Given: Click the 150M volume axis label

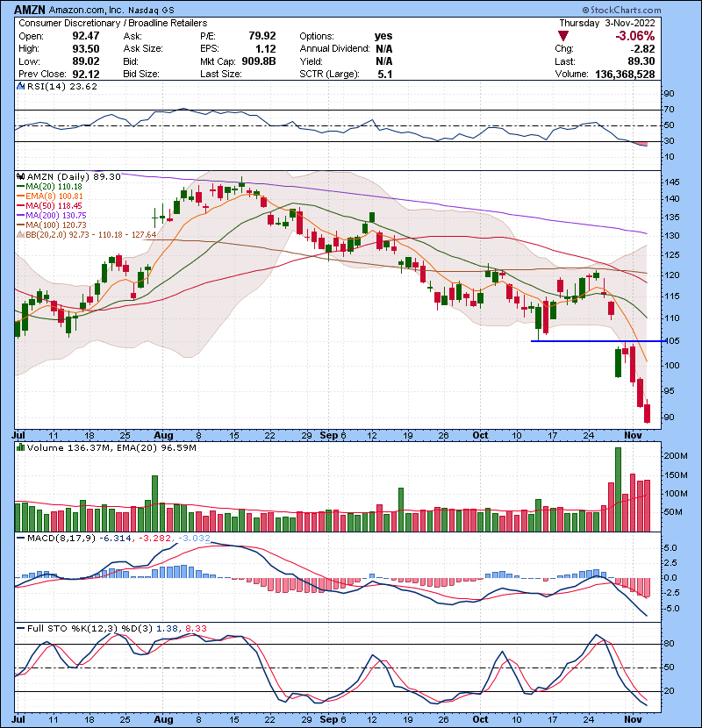Looking at the screenshot, I should tap(676, 475).
